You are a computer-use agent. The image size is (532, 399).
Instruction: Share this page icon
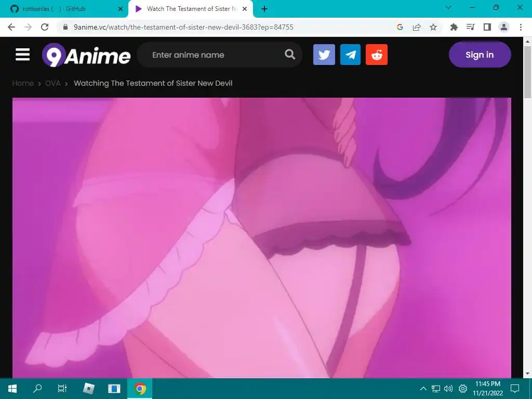tap(417, 27)
